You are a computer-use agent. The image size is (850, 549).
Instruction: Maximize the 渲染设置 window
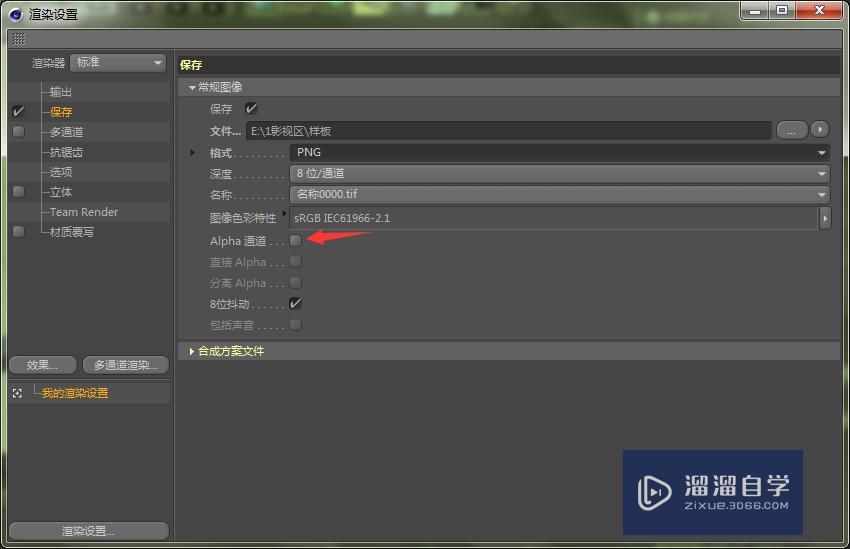pos(781,10)
